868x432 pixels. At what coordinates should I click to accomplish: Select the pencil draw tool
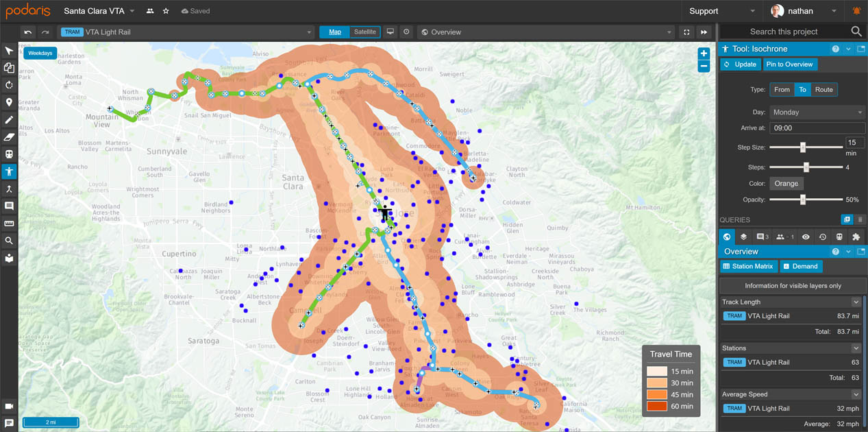[9, 120]
